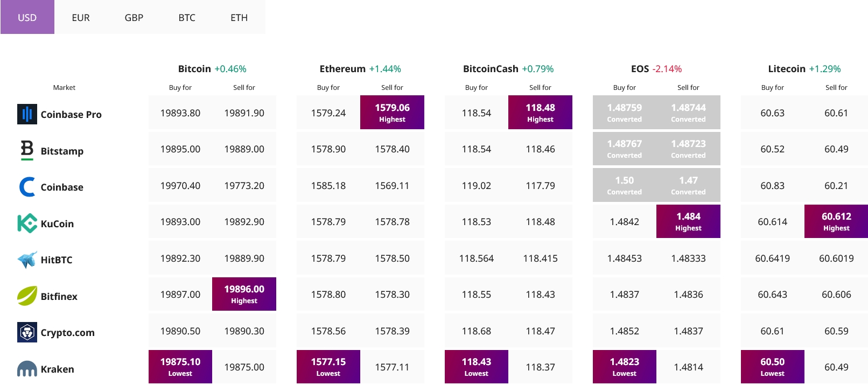Click the Litecoin column heading

point(787,69)
